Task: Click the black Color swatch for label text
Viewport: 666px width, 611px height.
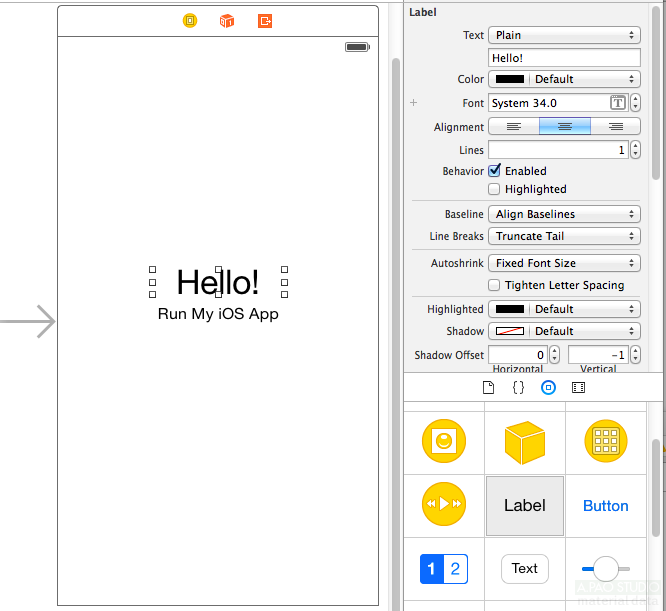Action: 510,79
